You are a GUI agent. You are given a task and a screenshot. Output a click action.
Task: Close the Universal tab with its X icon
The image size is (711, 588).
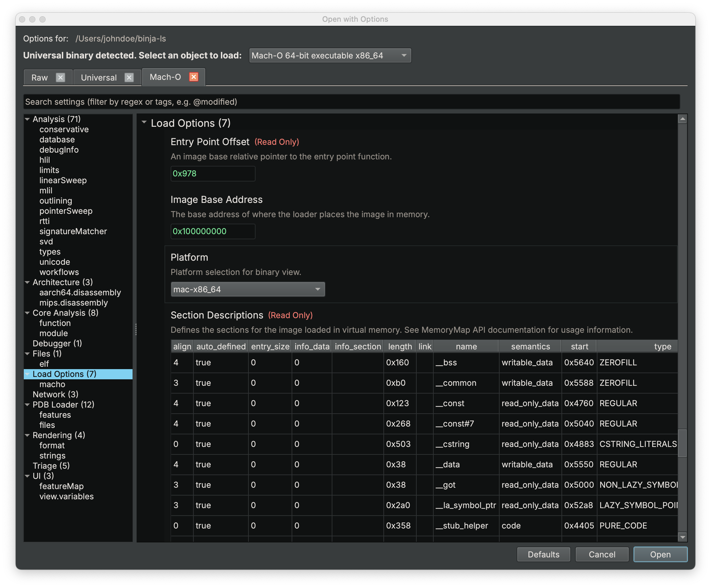(129, 77)
